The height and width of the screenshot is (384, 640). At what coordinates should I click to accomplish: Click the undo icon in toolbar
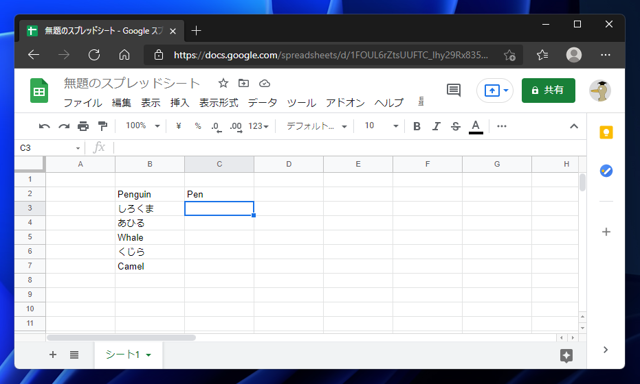click(44, 126)
